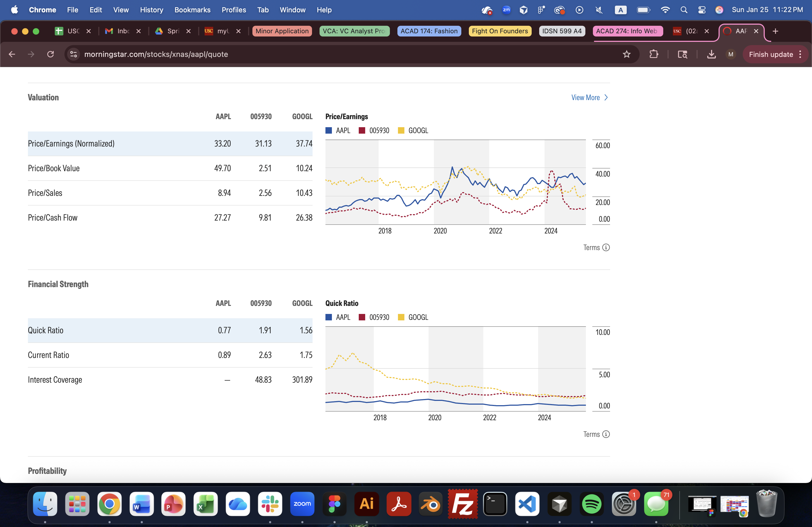The image size is (812, 527).
Task: Click the Terms info icon under Price/Earnings chart
Action: tap(606, 247)
